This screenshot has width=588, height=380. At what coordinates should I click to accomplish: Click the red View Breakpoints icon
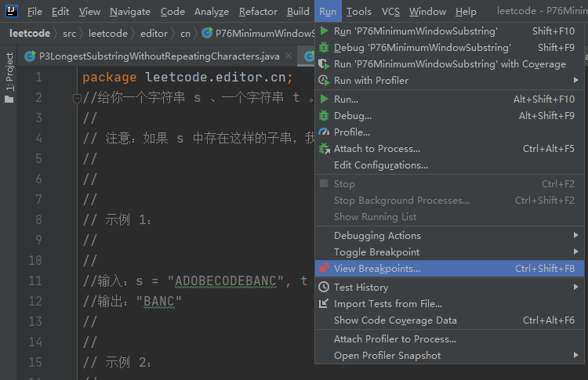tap(324, 269)
